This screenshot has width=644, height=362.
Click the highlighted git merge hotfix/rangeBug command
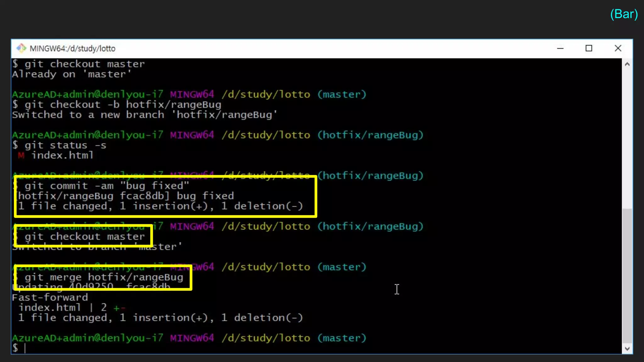coord(104,277)
